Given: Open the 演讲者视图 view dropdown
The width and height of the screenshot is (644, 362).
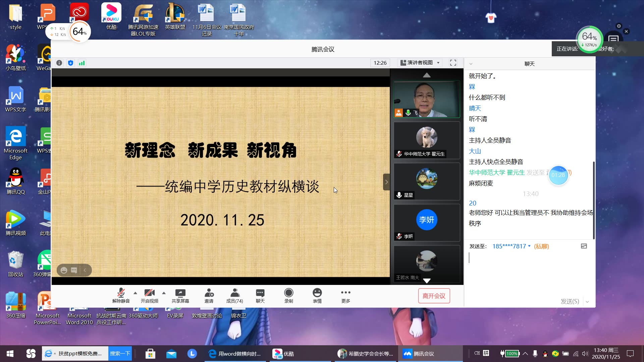Looking at the screenshot, I should click(x=420, y=63).
